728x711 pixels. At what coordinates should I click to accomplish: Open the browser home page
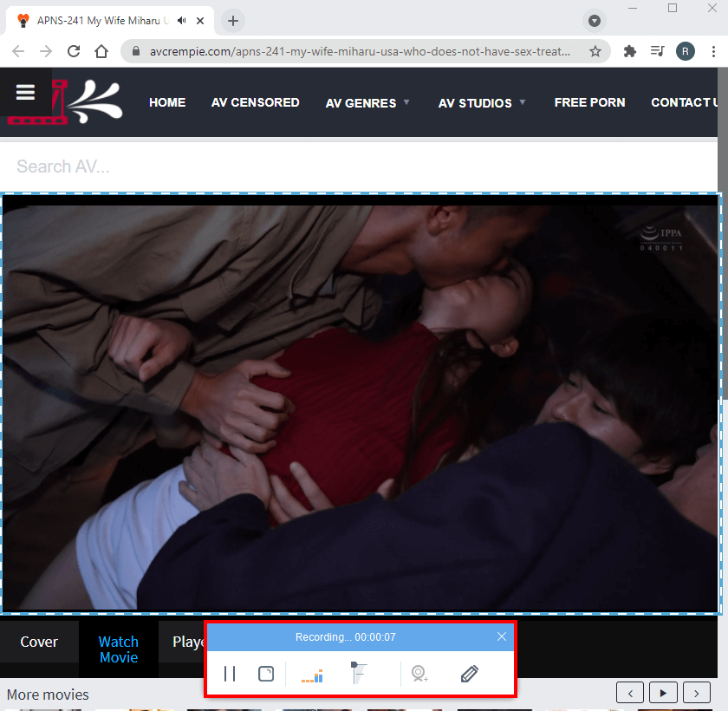(101, 51)
